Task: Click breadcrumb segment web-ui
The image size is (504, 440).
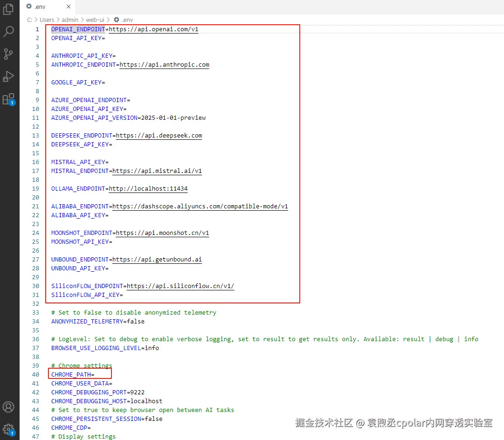Action: point(95,20)
